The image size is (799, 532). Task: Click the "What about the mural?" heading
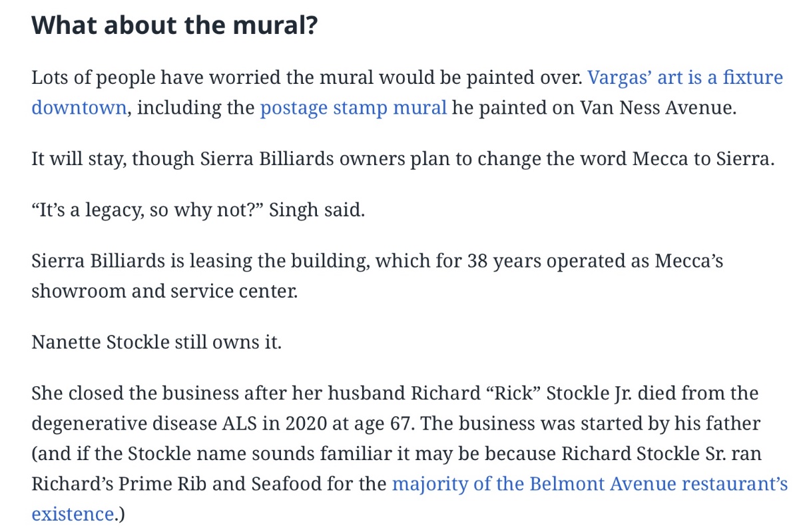click(174, 25)
